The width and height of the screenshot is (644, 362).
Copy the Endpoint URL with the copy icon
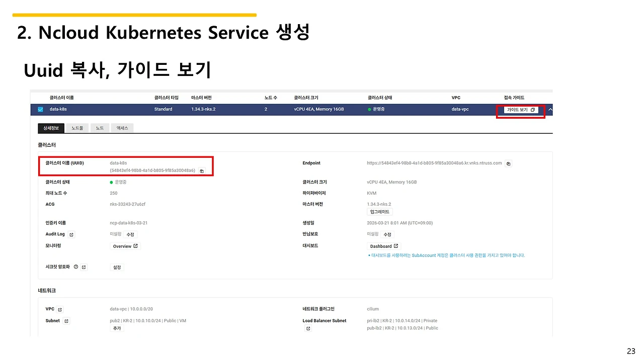point(508,163)
